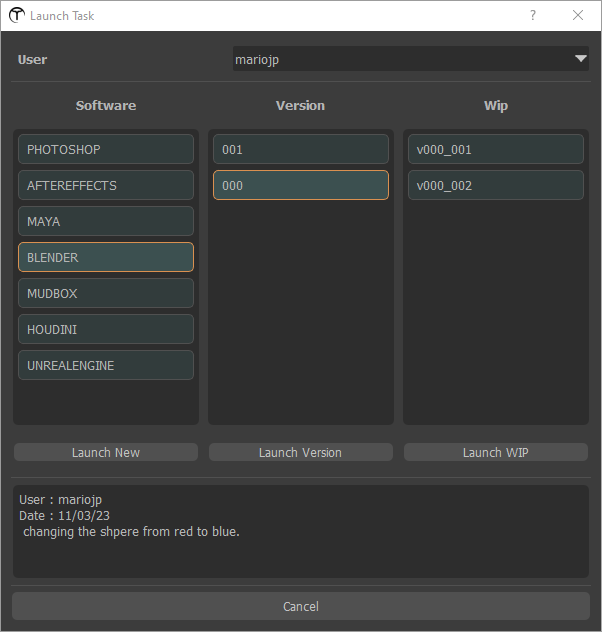Choose MAYA in the Software column
This screenshot has width=602, height=632.
click(106, 221)
